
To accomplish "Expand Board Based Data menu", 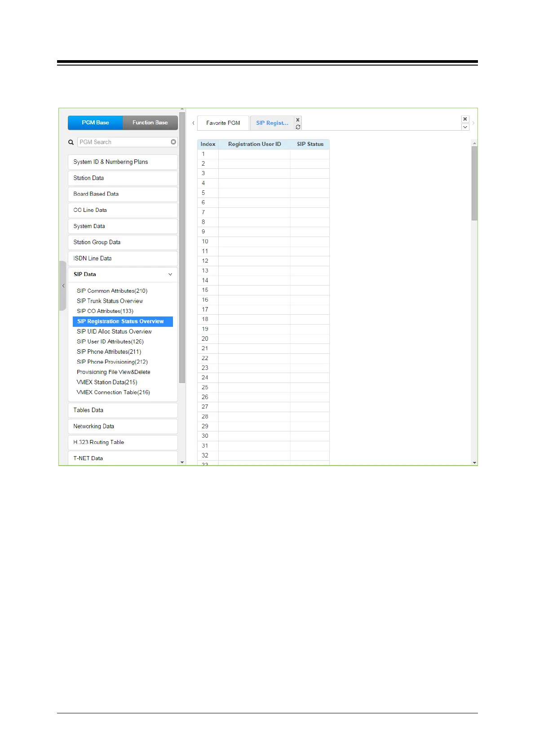I will [x=123, y=194].
